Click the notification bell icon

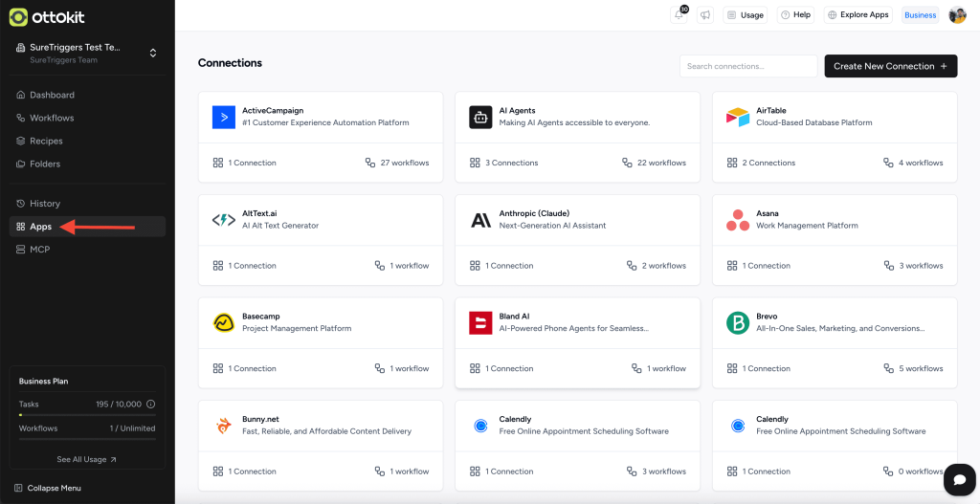point(679,15)
